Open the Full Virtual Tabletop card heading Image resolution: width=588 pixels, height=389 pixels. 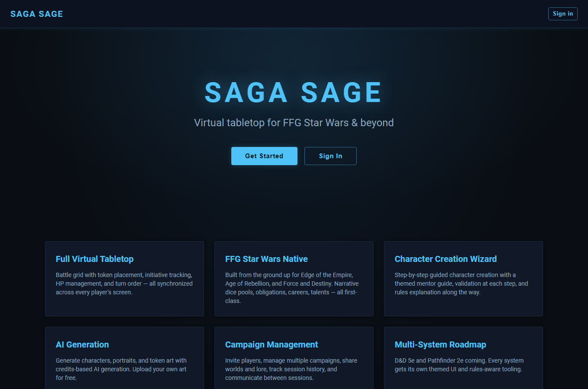(x=95, y=259)
